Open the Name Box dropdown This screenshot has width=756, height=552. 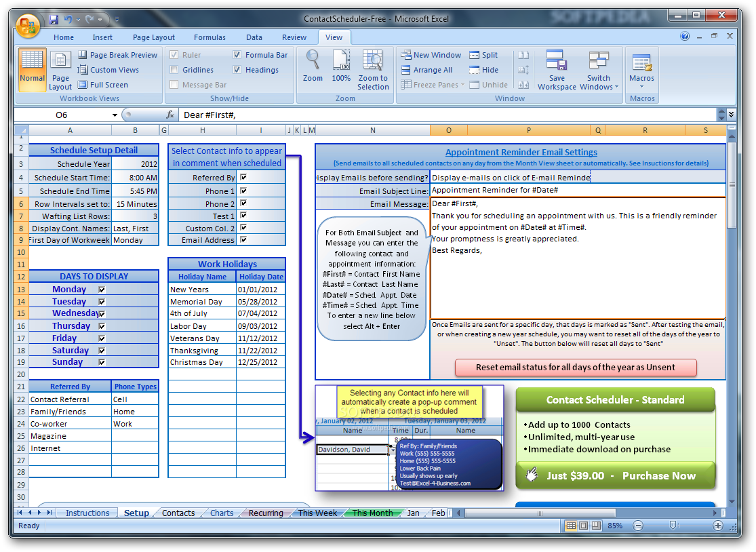click(x=115, y=115)
